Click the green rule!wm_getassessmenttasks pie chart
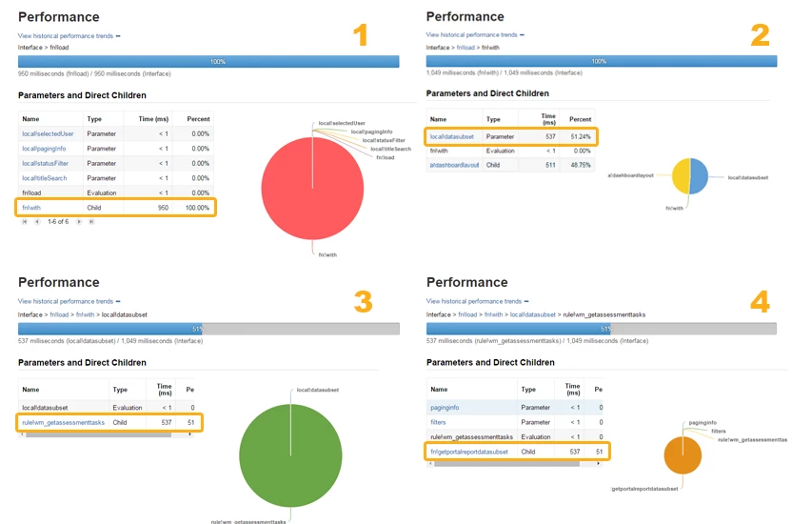The width and height of the screenshot is (812, 524). tap(290, 455)
